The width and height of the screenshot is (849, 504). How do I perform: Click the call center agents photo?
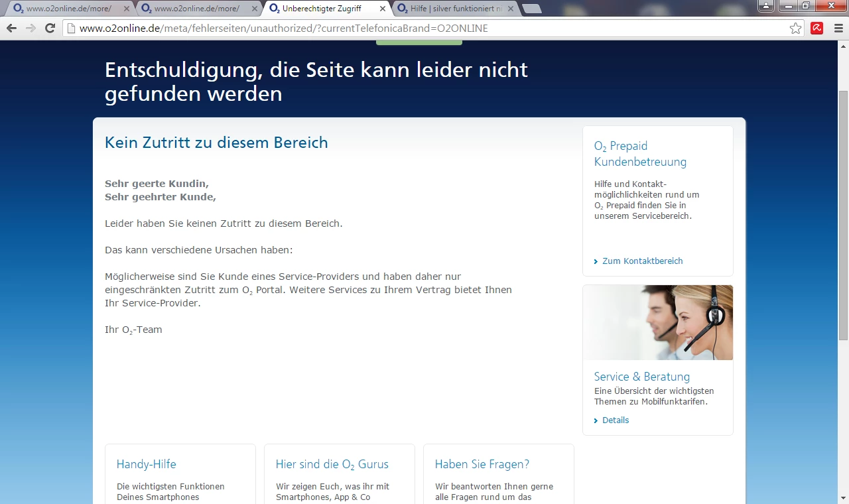tap(658, 323)
